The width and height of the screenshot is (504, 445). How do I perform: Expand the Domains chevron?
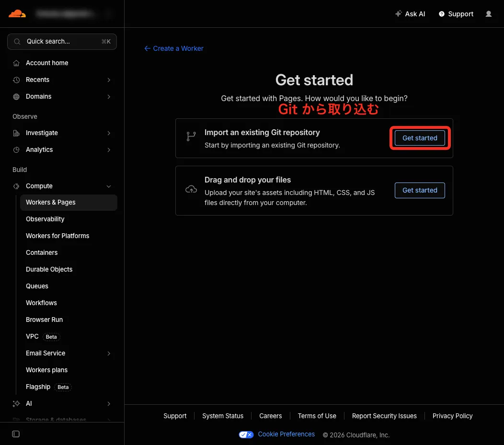(109, 96)
